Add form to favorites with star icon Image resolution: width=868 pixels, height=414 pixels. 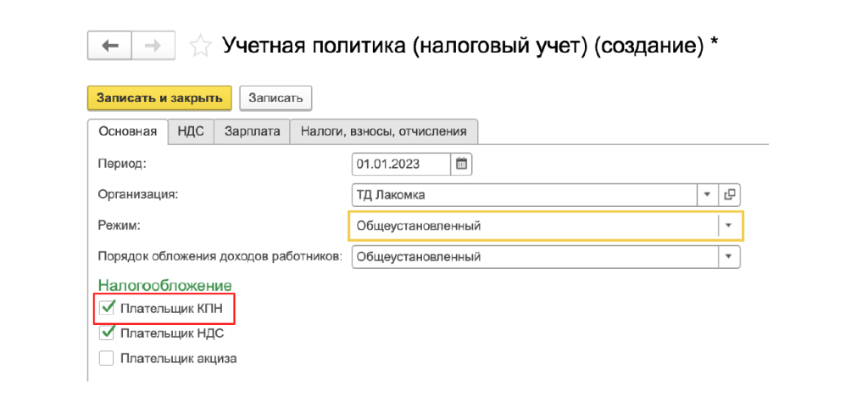[200, 46]
